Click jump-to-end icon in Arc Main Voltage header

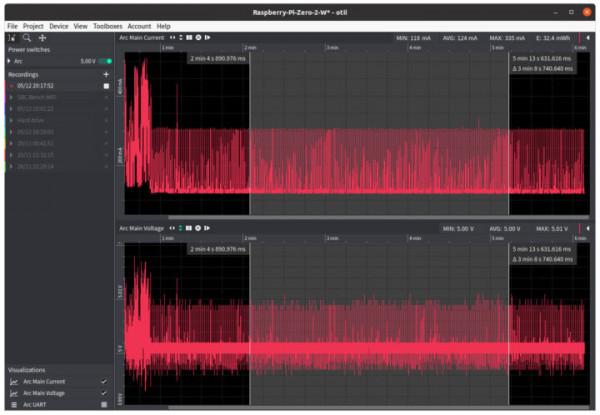[207, 229]
